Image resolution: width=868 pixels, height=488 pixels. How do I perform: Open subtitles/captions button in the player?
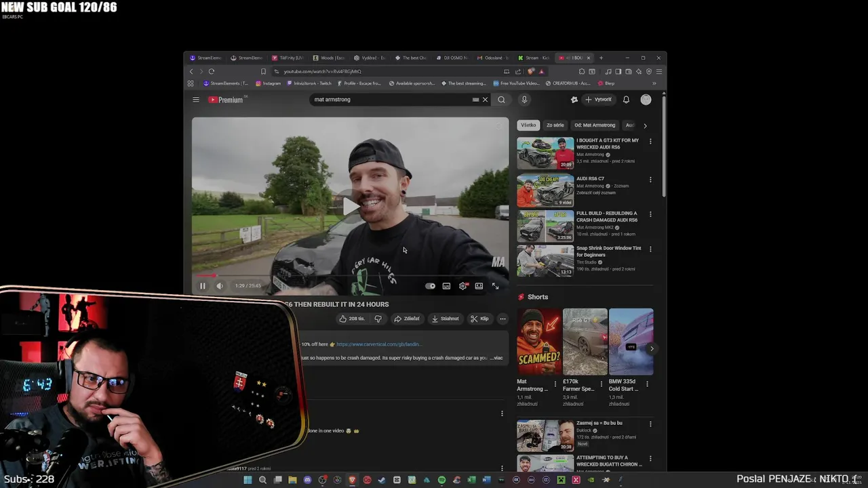(x=446, y=286)
